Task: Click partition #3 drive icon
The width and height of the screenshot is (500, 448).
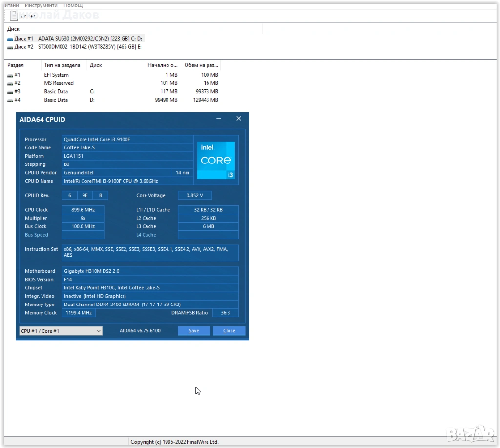Action: (x=10, y=92)
